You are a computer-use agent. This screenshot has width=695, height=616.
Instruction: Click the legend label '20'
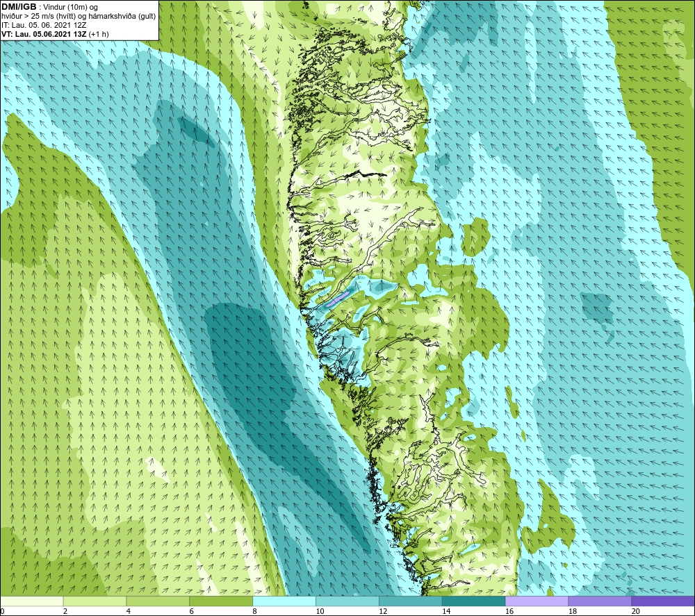(x=636, y=612)
